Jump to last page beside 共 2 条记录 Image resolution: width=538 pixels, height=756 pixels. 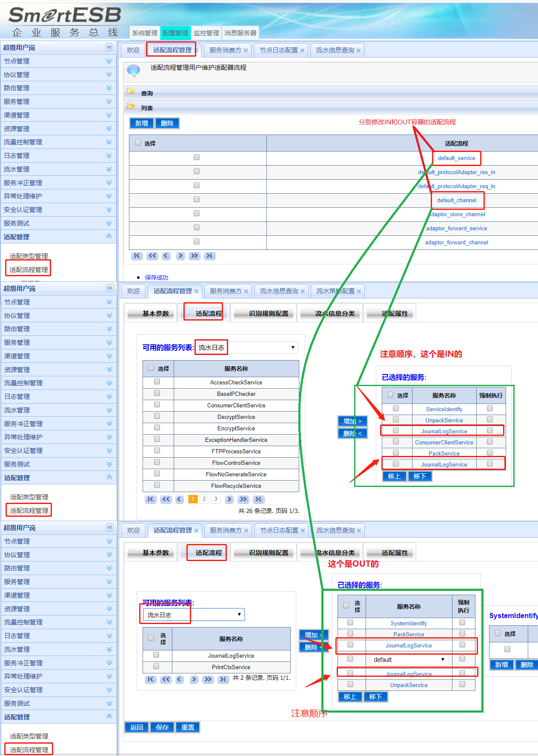click(x=223, y=679)
